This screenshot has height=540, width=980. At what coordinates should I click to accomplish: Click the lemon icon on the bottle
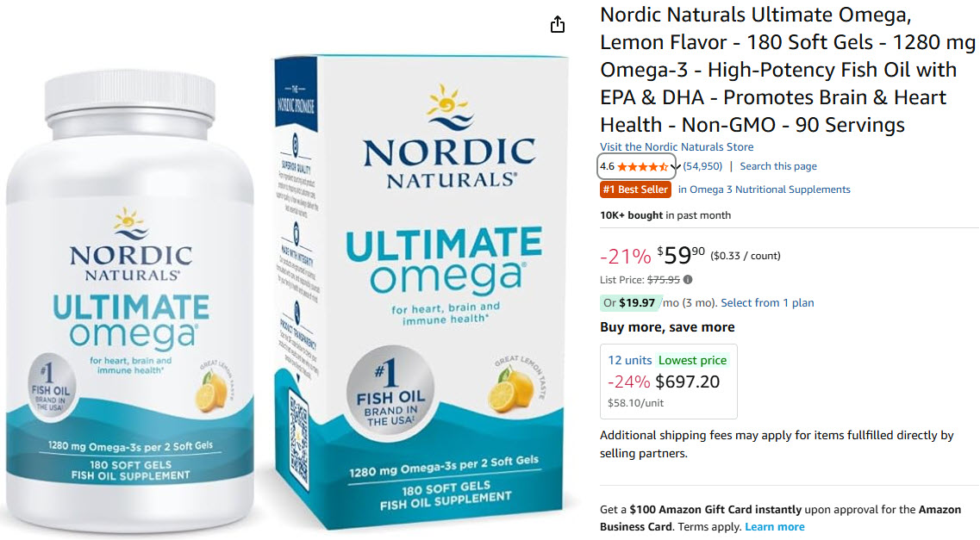click(x=210, y=391)
